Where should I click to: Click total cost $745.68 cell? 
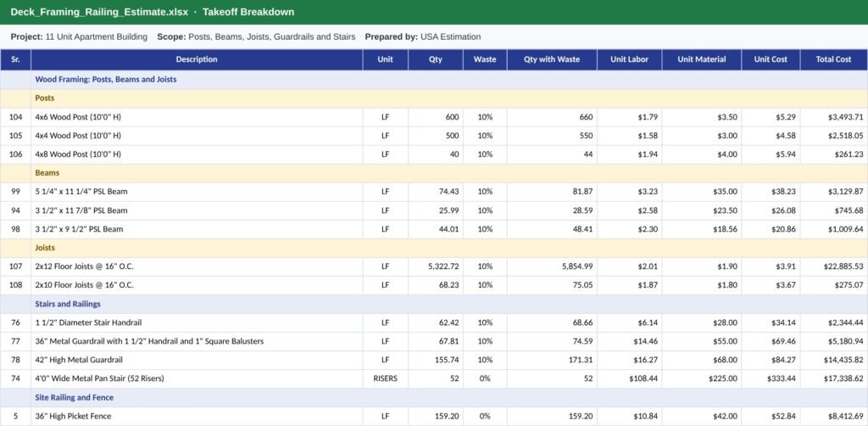tap(834, 210)
